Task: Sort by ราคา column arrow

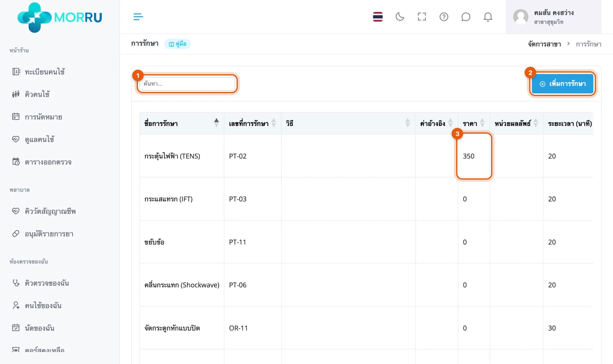Action: click(x=482, y=123)
